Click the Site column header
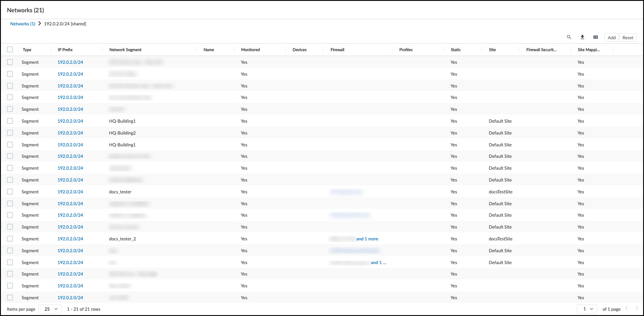 (x=492, y=50)
